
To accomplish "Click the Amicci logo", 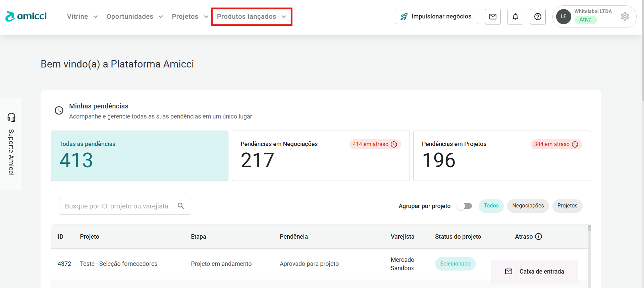I will [26, 16].
